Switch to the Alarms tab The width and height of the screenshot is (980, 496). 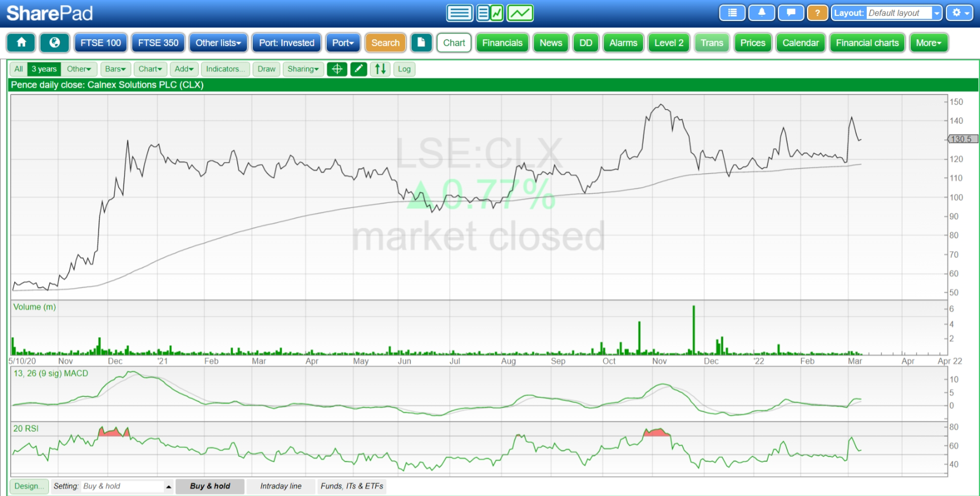623,43
